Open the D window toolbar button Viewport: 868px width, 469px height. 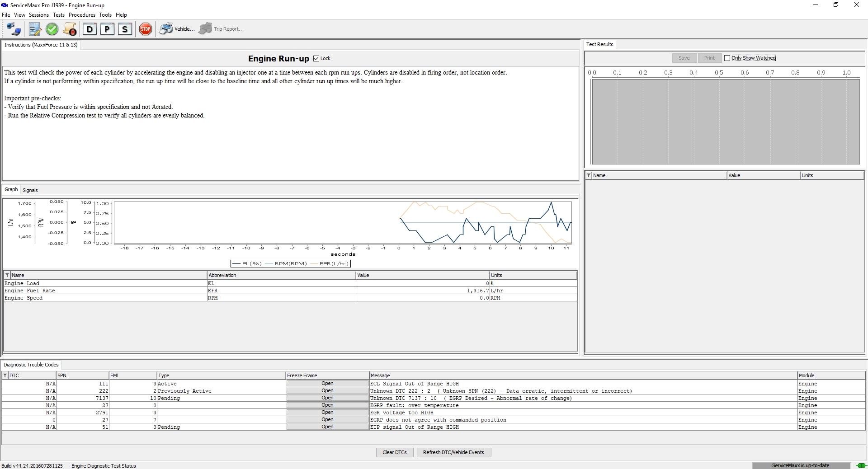tap(90, 29)
